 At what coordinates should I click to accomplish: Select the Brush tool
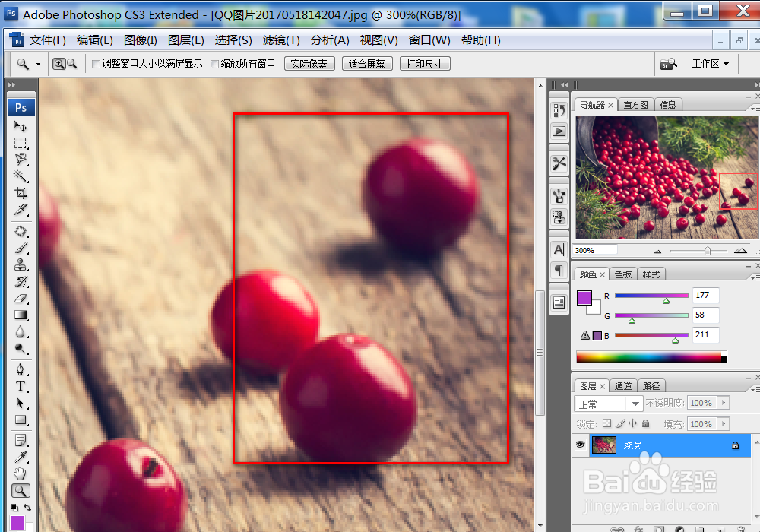[x=21, y=248]
